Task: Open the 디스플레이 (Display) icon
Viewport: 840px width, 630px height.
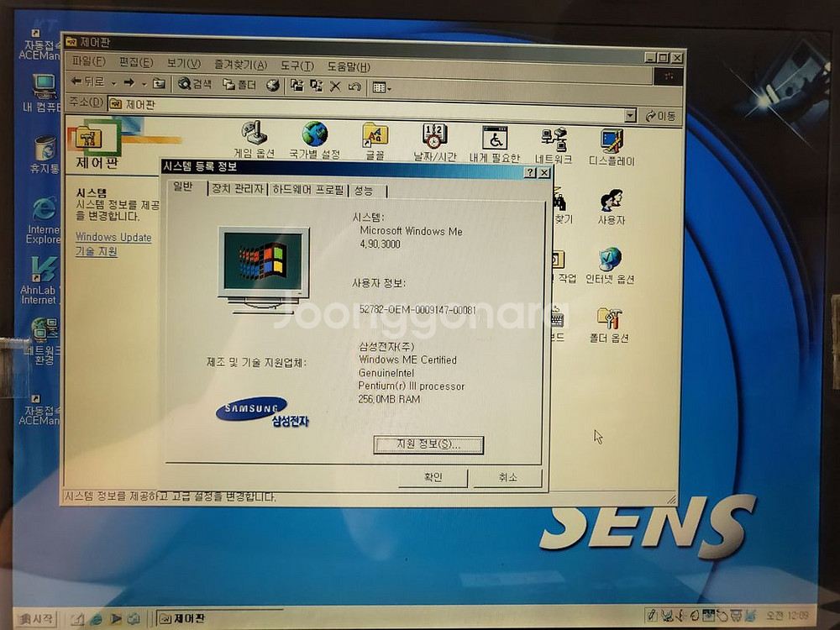Action: click(x=612, y=140)
